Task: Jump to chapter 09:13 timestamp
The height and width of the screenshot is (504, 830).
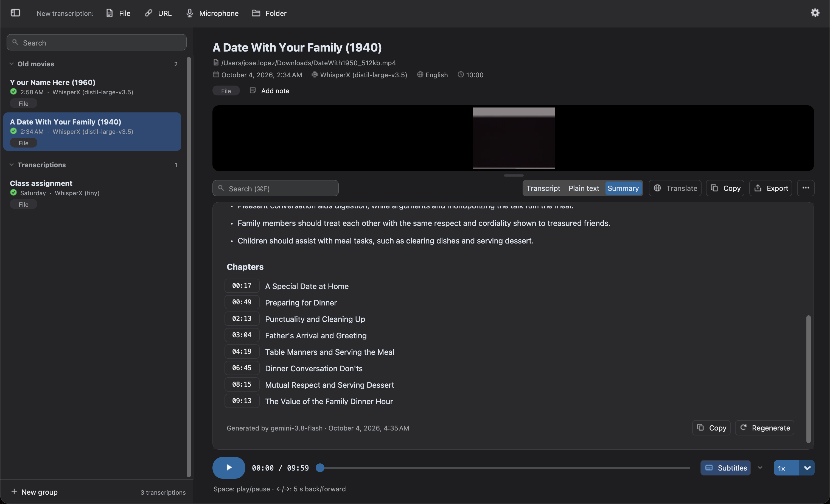Action: 242,401
